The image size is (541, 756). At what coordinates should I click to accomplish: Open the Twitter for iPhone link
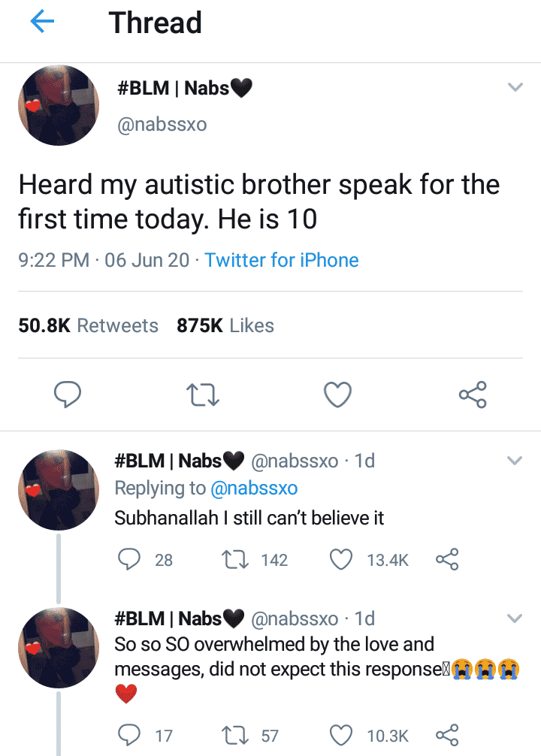point(282,260)
